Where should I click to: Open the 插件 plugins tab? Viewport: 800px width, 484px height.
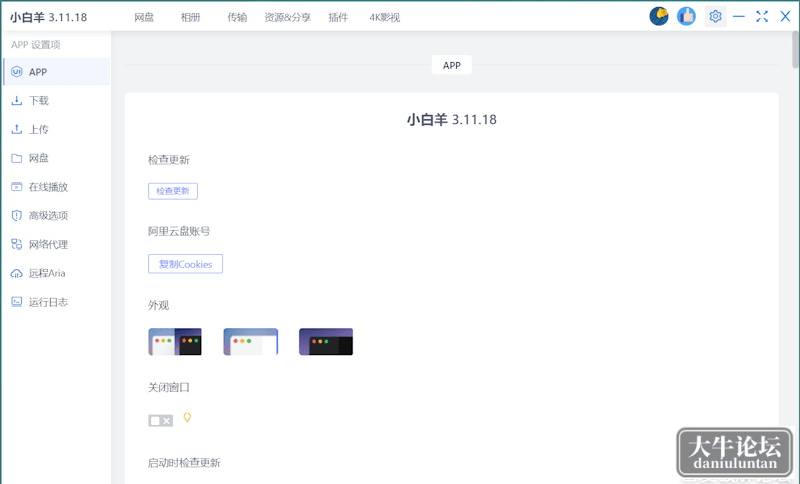[x=338, y=17]
